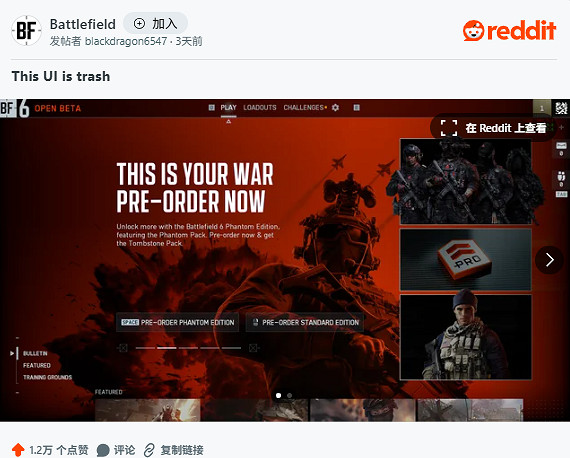Screen dimensions: 570x458
Task: Click the next slide box icon
Action: (253, 348)
